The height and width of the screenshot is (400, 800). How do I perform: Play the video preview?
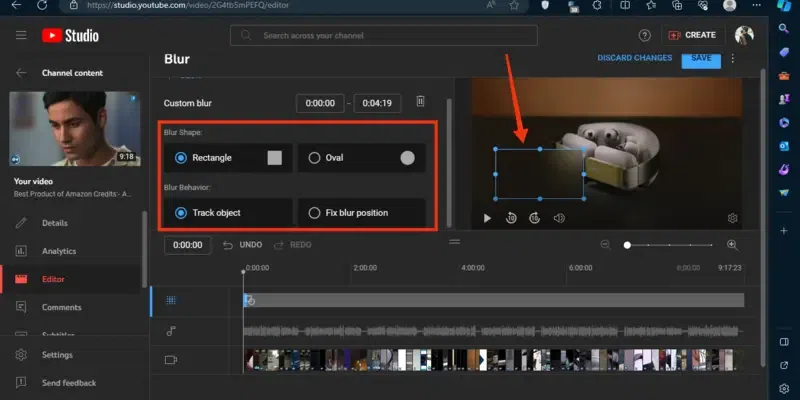click(487, 218)
